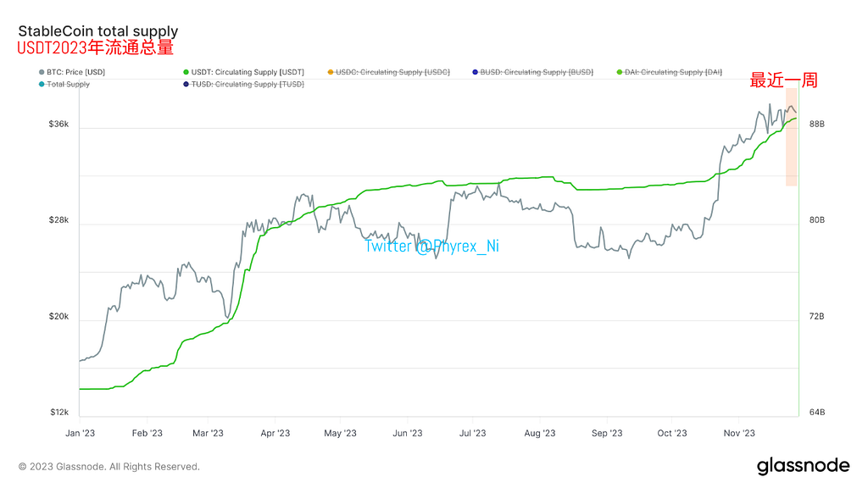Click the 64B right axis label
The height and width of the screenshot is (488, 868).
click(817, 413)
